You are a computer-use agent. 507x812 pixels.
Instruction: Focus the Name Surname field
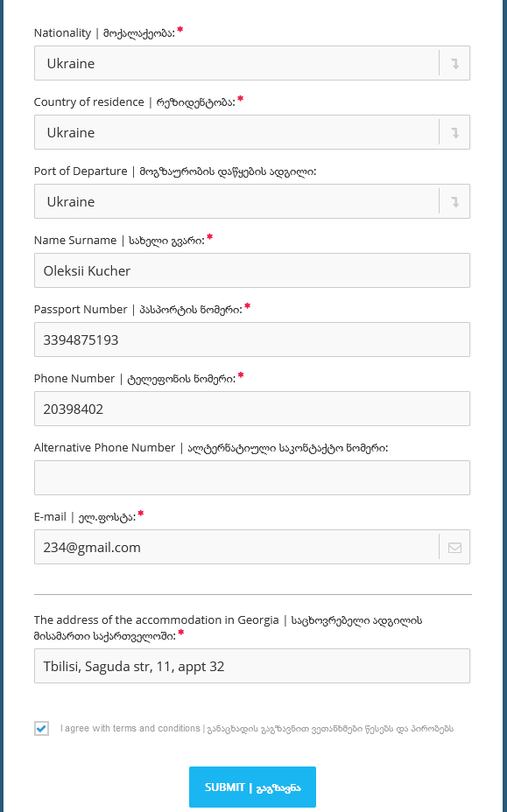click(x=252, y=270)
